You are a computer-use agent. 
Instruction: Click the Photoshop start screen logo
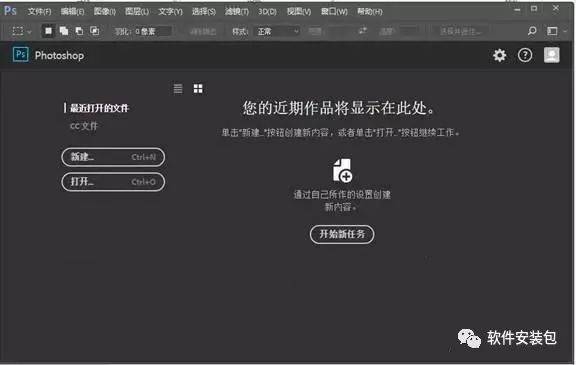click(21, 55)
